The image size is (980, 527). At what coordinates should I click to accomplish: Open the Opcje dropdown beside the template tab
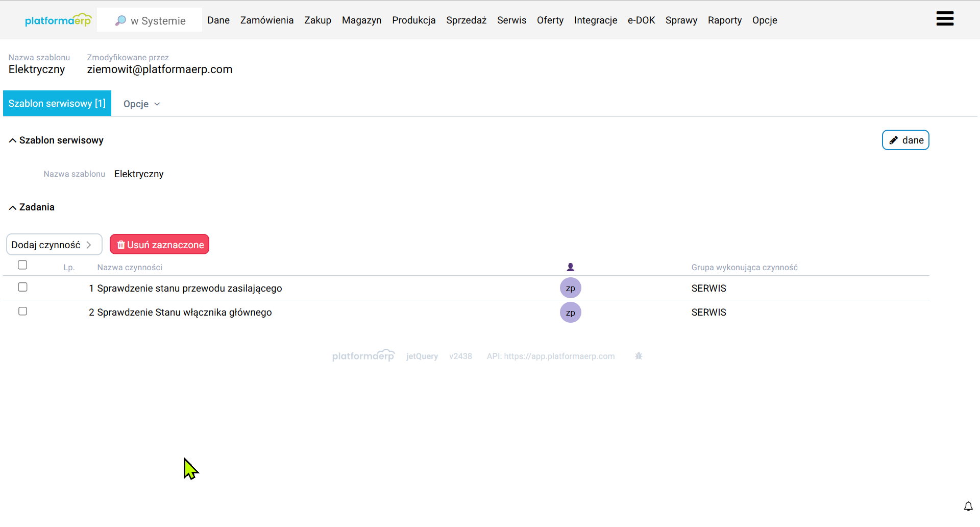[141, 104]
